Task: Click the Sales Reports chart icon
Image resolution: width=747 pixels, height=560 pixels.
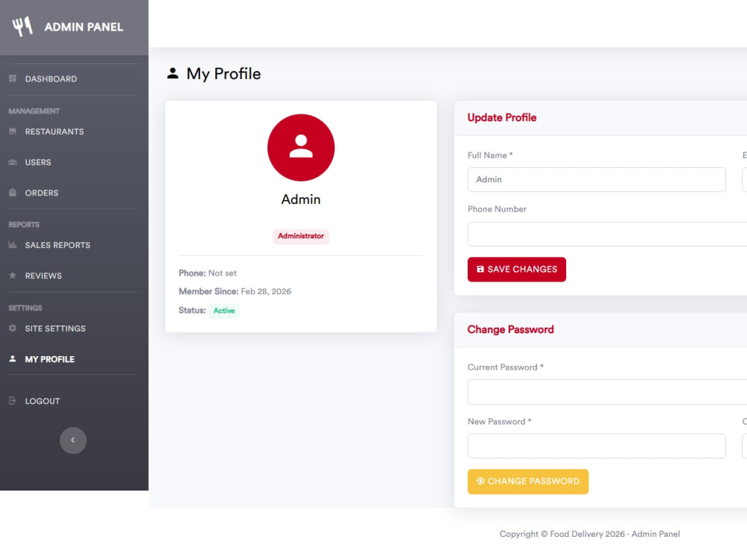Action: point(13,245)
